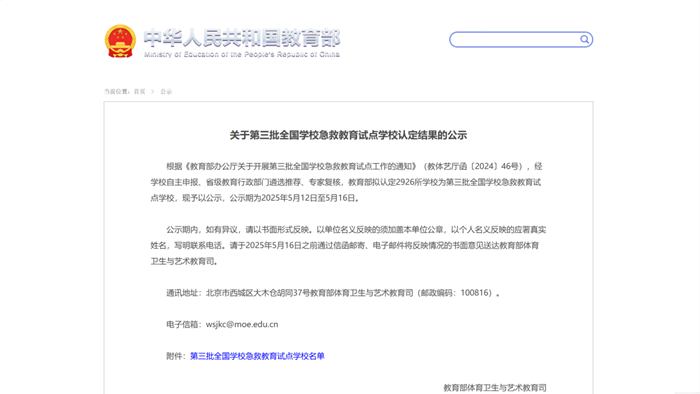Open the 首页 breadcrumb link

(139, 91)
